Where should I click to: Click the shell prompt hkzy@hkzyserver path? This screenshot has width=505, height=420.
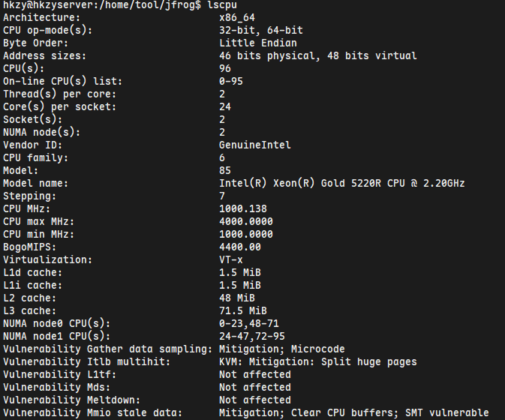click(99, 5)
